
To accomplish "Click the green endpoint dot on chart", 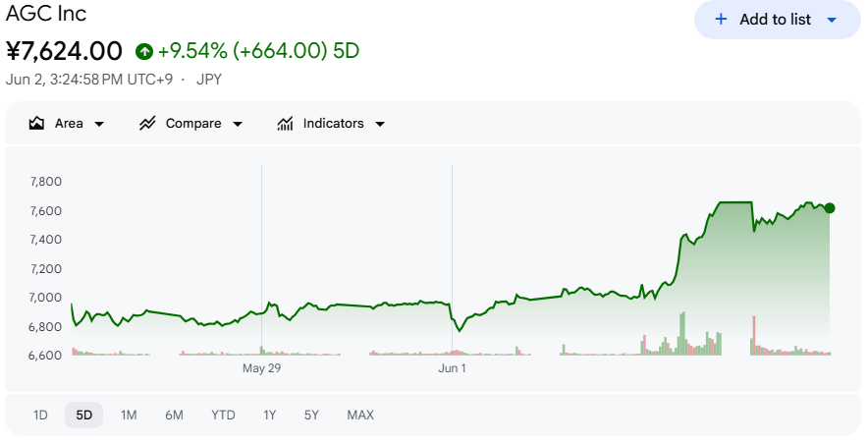I will 830,208.
